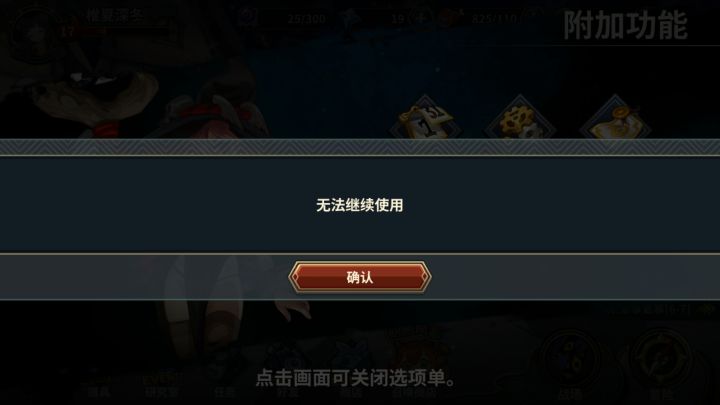Tap the 点击画面可关闭选项单 hint text

click(355, 378)
